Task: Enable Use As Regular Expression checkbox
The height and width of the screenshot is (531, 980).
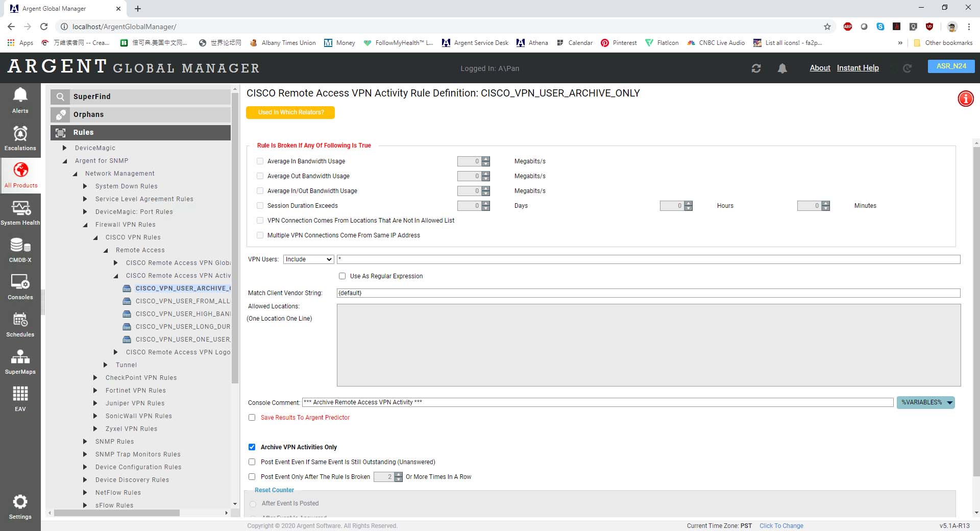Action: 342,276
